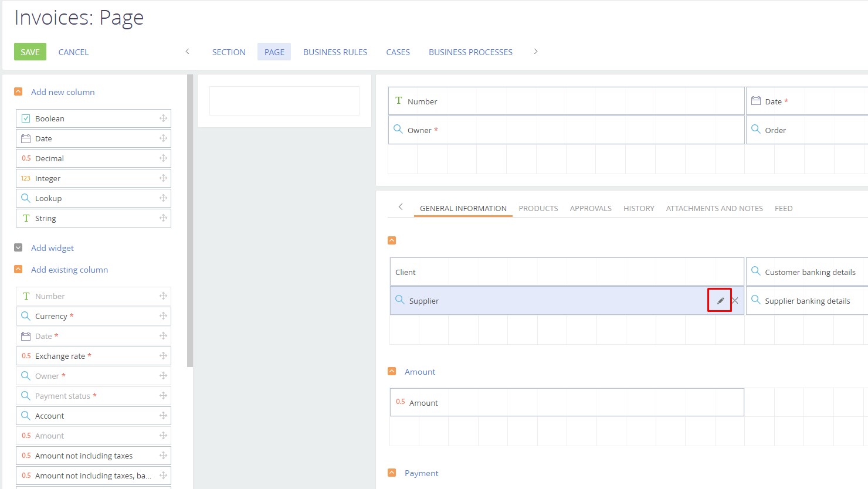
Task: Collapse the Amount group
Action: pyautogui.click(x=392, y=371)
